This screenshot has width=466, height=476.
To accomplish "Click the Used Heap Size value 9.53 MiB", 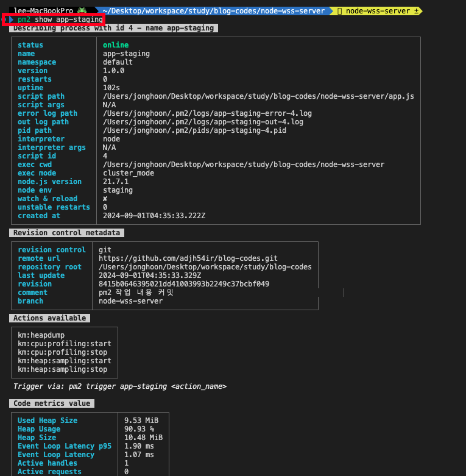I will point(141,421).
